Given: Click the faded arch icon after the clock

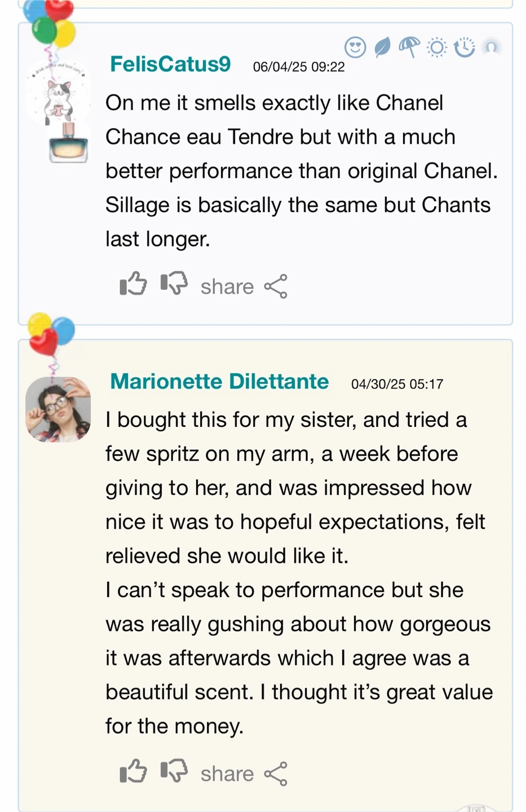Looking at the screenshot, I should pos(492,47).
